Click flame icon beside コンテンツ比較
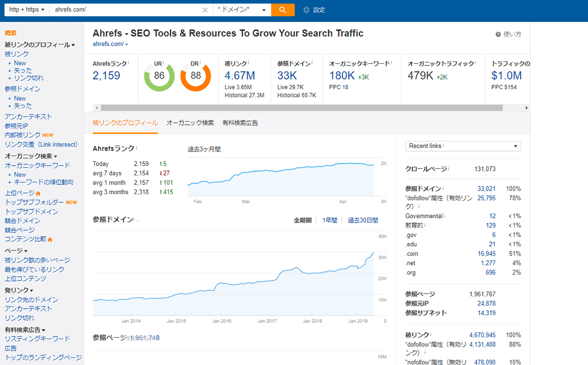The image size is (588, 365). [50, 239]
